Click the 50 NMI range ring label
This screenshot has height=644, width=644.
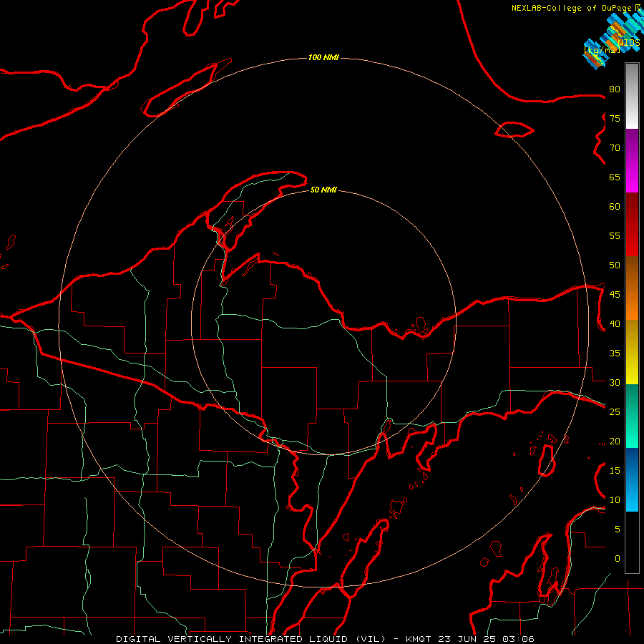[323, 190]
